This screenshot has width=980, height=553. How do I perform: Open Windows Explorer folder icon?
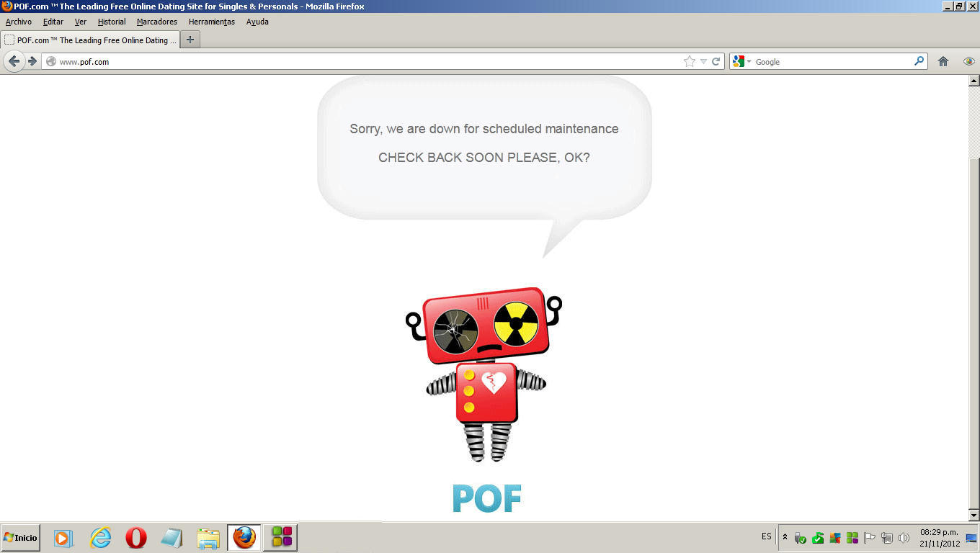pos(208,538)
